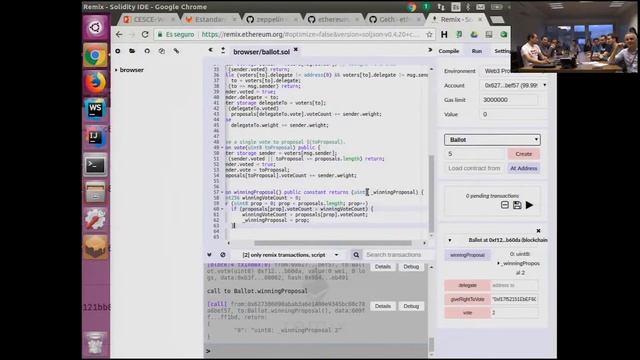
Task: Connect to localhost link icon
Action: [176, 51]
